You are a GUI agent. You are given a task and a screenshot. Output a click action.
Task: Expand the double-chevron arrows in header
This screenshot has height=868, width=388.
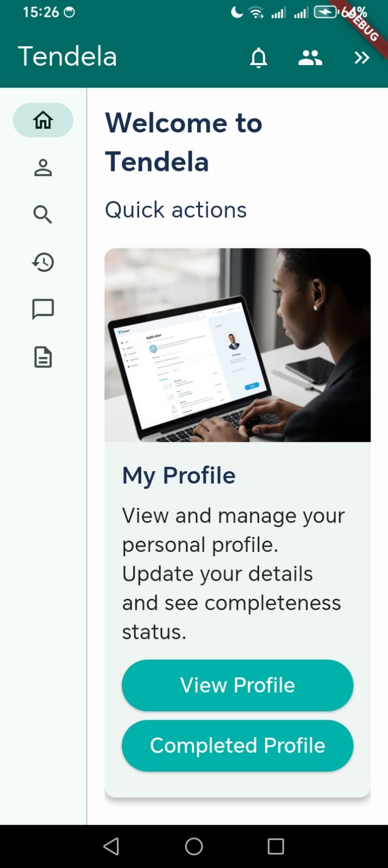[361, 58]
